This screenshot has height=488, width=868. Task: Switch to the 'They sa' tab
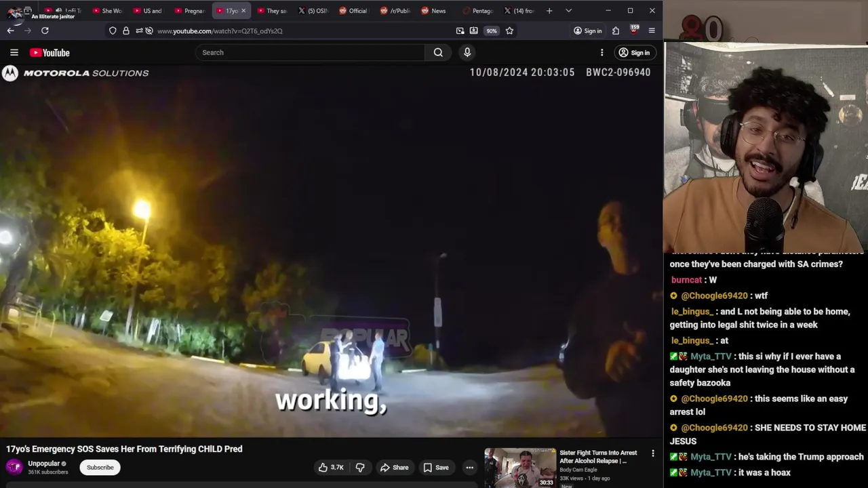(x=273, y=11)
